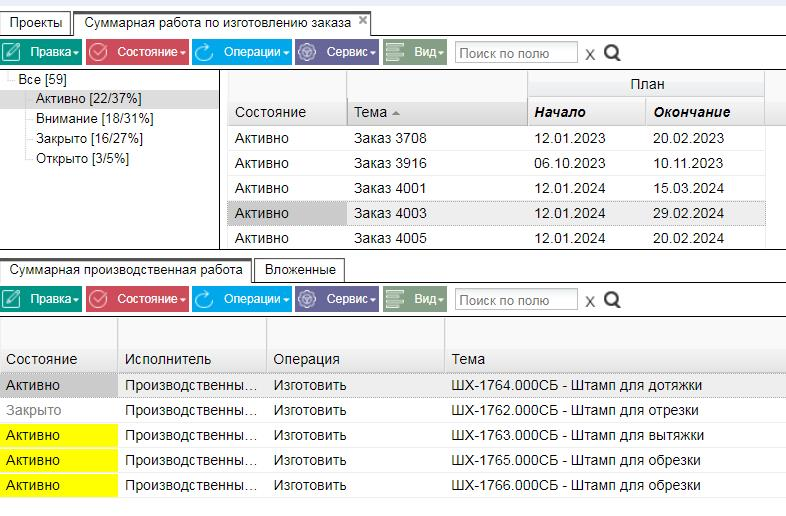786x516 pixels.
Task: Switch to the Проекты tab
Action: click(36, 23)
